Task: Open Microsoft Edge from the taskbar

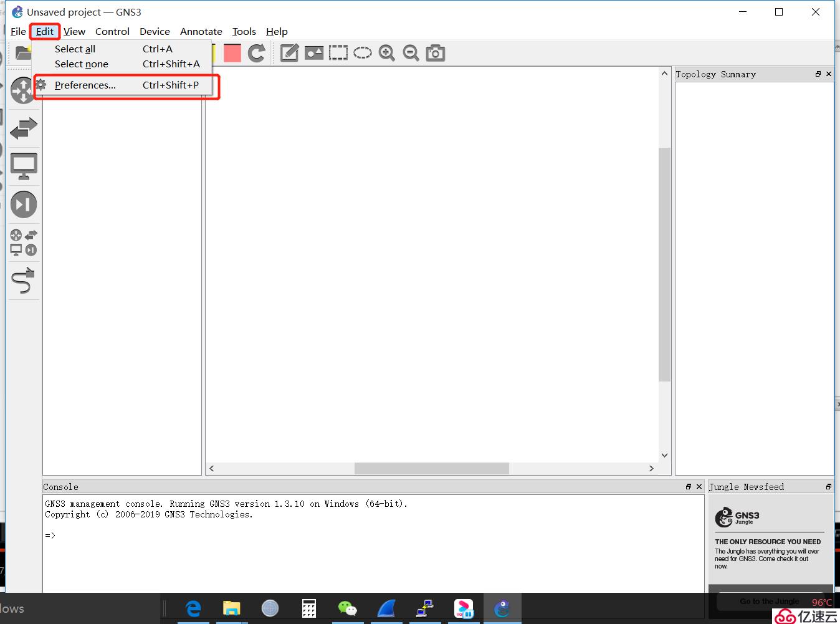Action: [x=193, y=608]
